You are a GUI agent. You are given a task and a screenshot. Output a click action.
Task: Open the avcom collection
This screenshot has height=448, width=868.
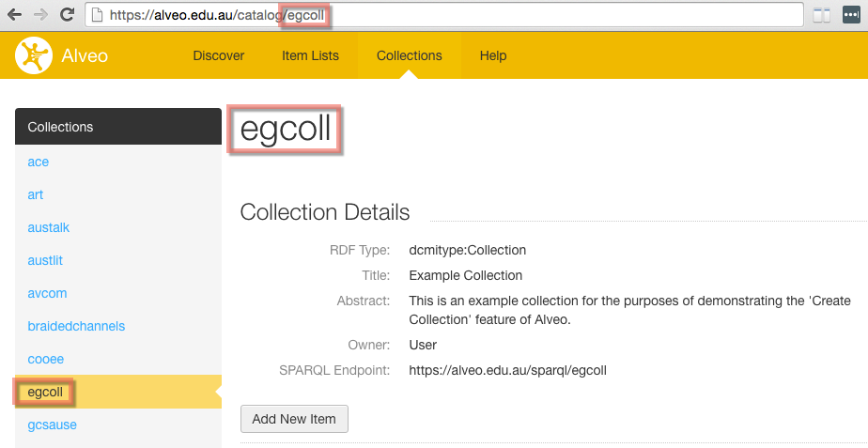coord(48,293)
